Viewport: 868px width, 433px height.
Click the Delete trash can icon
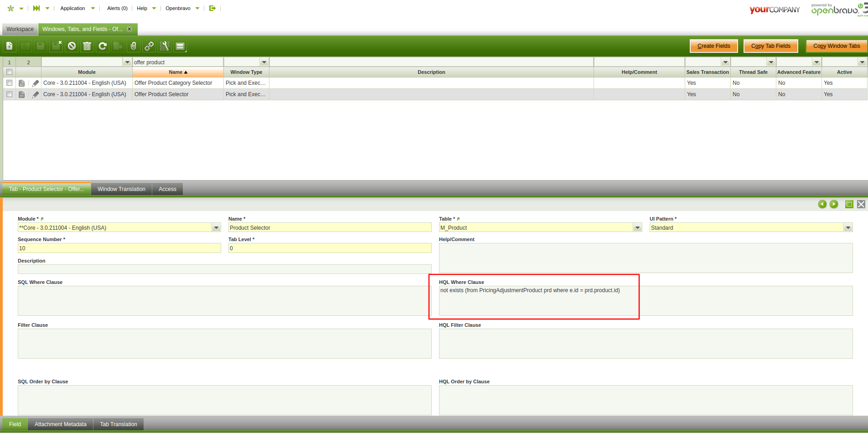(x=87, y=46)
